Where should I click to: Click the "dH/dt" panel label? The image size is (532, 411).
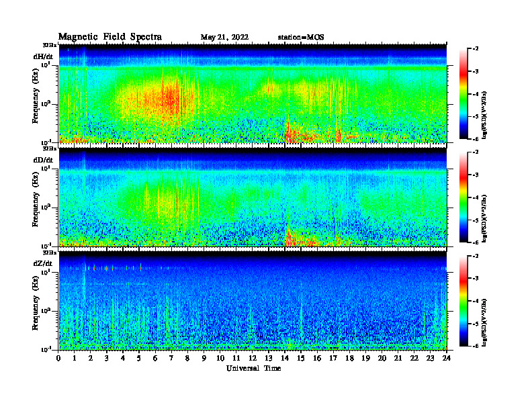click(43, 56)
